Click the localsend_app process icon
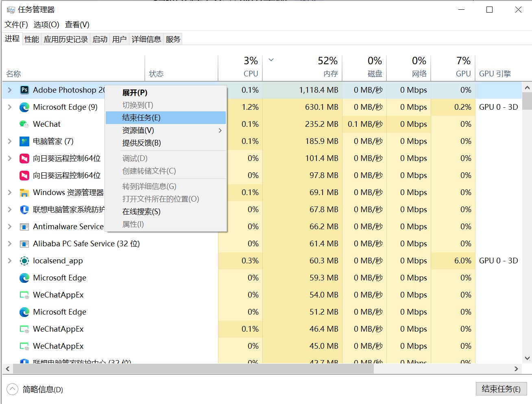Viewport: 532px width, 404px height. (x=24, y=261)
